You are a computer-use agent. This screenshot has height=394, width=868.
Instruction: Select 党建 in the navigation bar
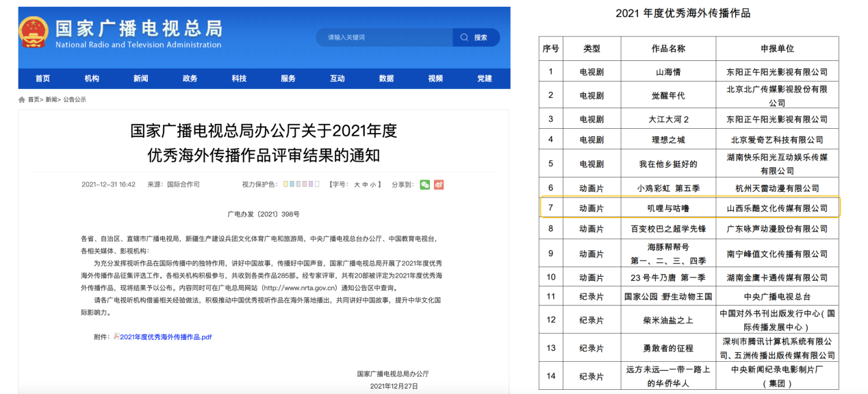pos(485,79)
